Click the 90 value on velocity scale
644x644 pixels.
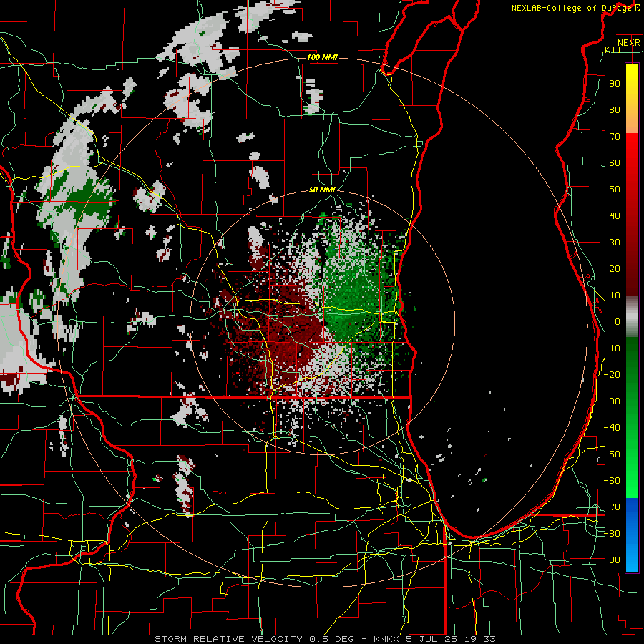(x=615, y=84)
